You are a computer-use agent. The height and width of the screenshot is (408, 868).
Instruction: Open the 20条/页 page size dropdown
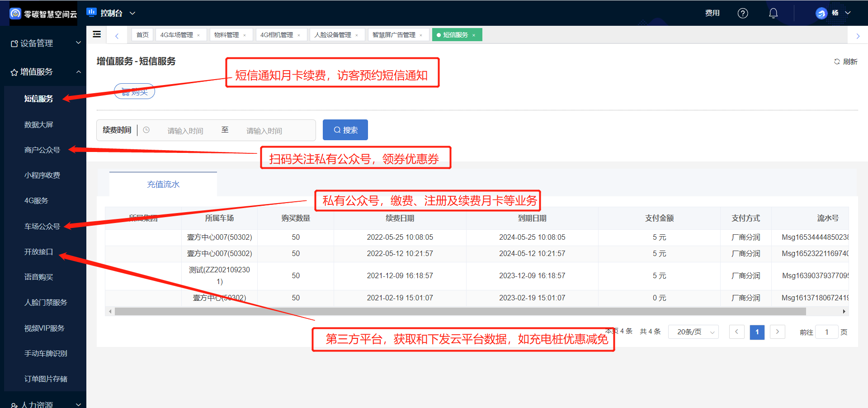pyautogui.click(x=693, y=332)
